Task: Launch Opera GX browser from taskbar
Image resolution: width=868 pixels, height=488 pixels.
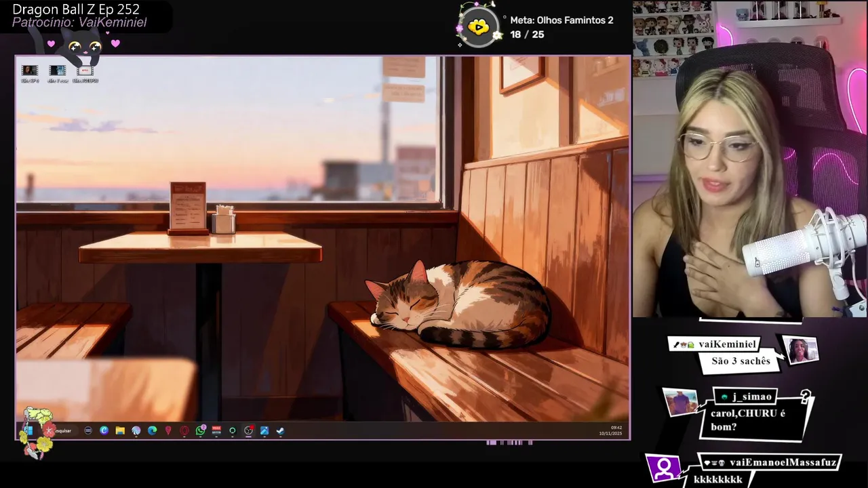Action: point(184,430)
